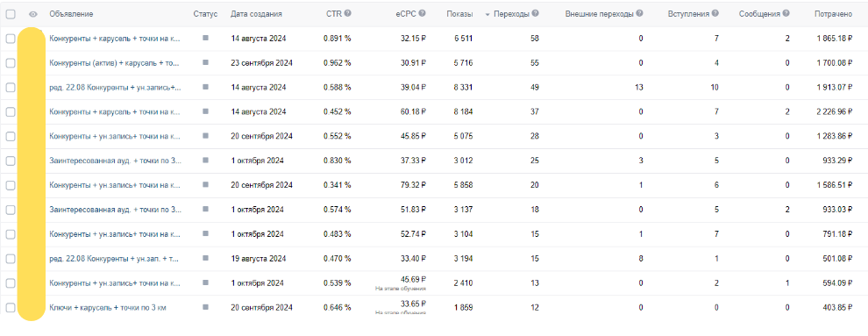Screen dimensions: 868x336
Task: Tick the checkbox for the Конкуренты (актив) row
Action: 11,63
